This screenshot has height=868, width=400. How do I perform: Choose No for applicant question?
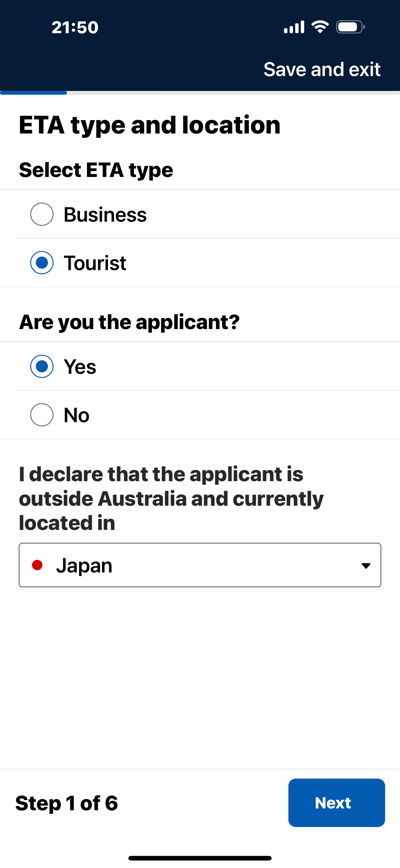point(42,415)
